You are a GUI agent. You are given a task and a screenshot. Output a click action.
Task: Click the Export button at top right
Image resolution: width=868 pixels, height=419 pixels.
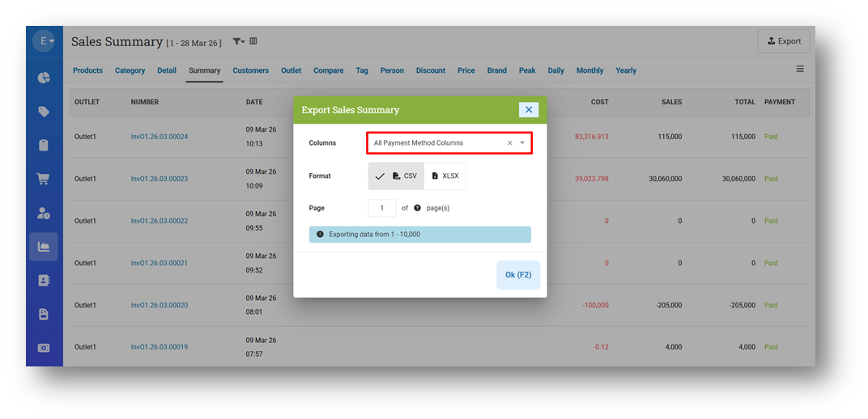pos(784,41)
